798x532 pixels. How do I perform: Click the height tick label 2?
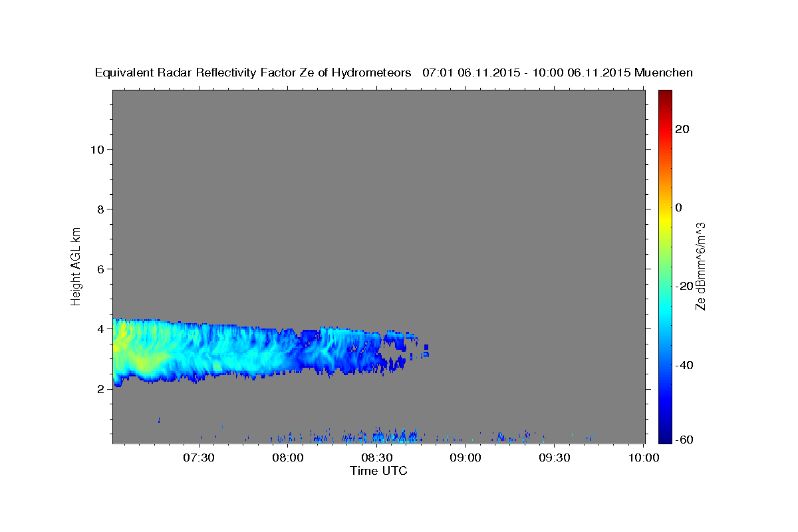(x=101, y=389)
